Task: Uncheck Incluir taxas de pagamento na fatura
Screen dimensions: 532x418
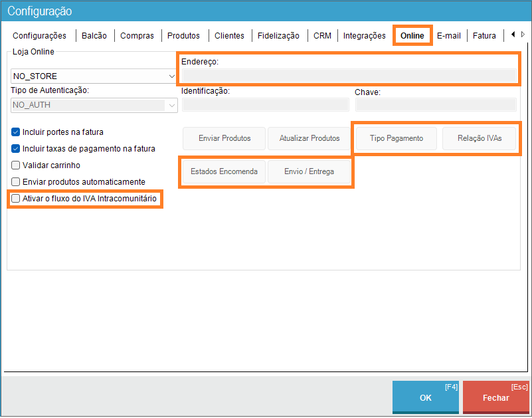Action: (x=17, y=149)
